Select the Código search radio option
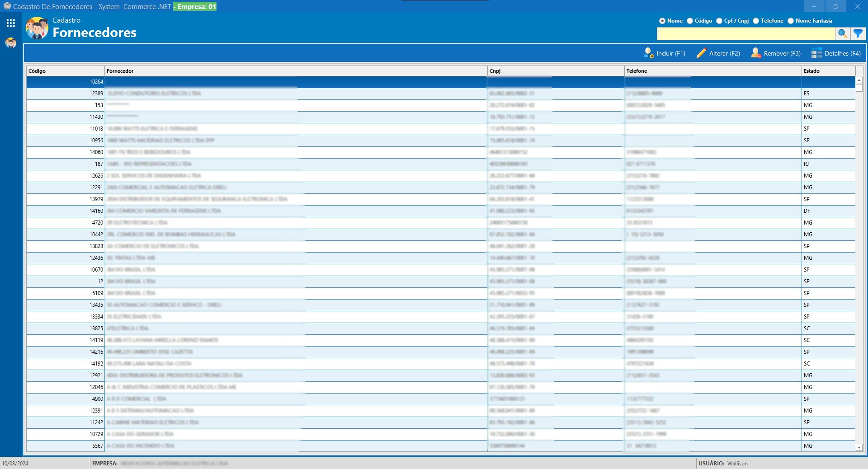This screenshot has height=469, width=868. click(690, 21)
